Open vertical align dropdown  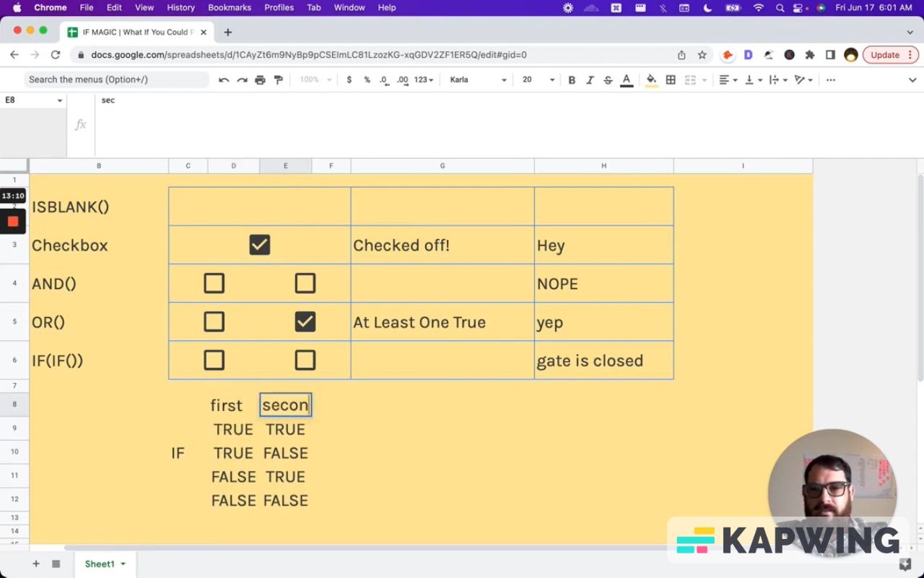coord(752,79)
